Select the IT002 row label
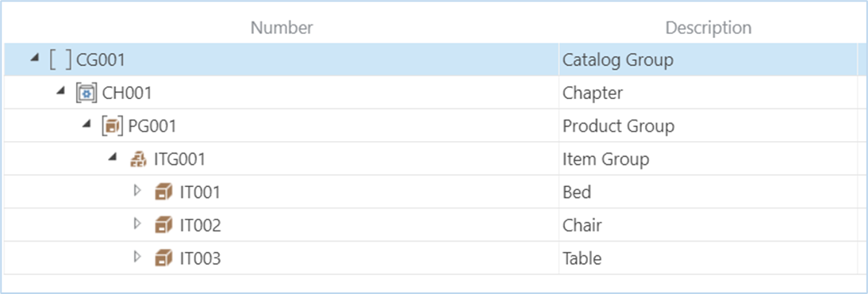868x294 pixels. [201, 226]
